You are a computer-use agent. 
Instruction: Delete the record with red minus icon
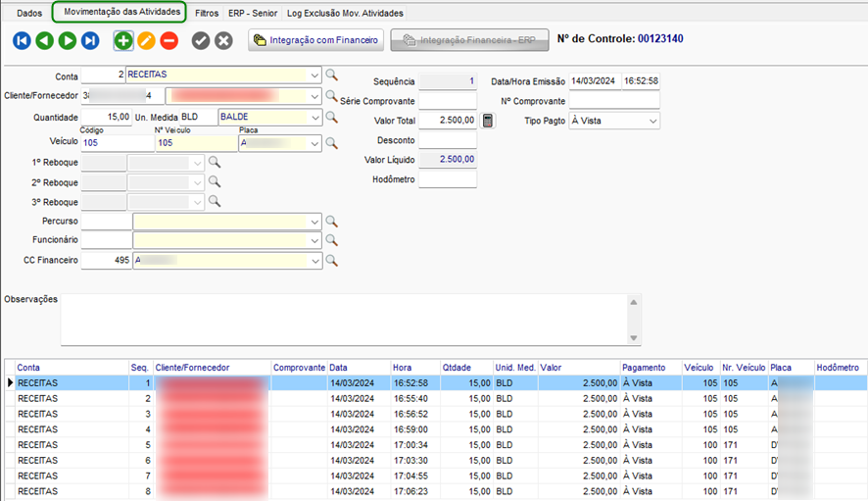(169, 40)
